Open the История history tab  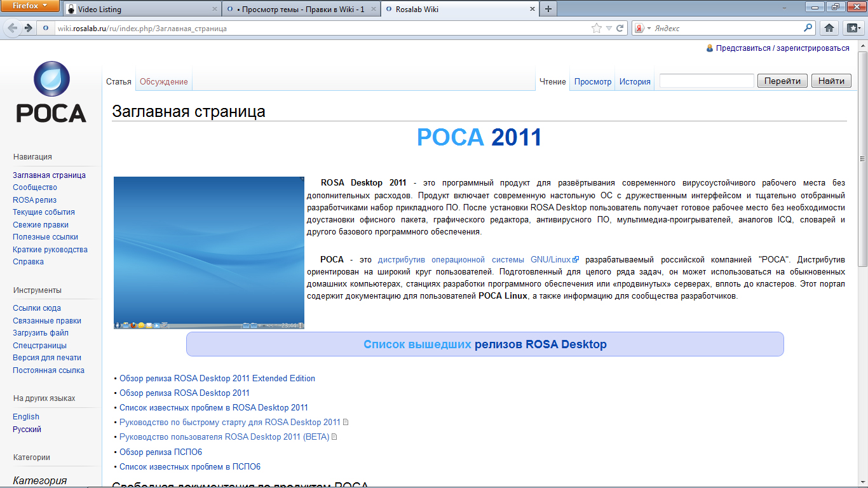tap(635, 82)
